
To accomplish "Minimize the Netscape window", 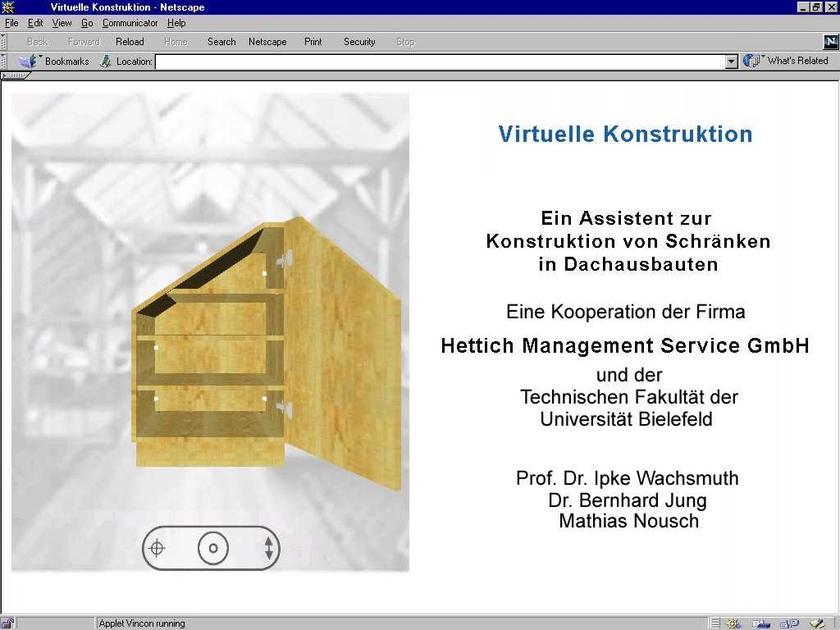I will pyautogui.click(x=803, y=7).
